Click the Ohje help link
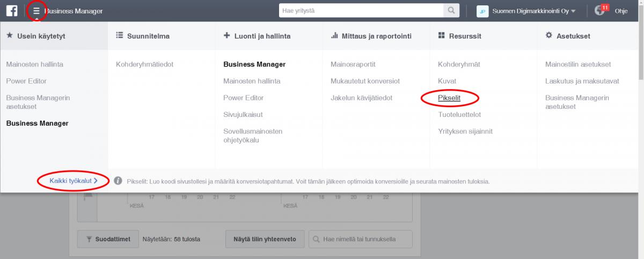644x259 pixels. (x=621, y=11)
